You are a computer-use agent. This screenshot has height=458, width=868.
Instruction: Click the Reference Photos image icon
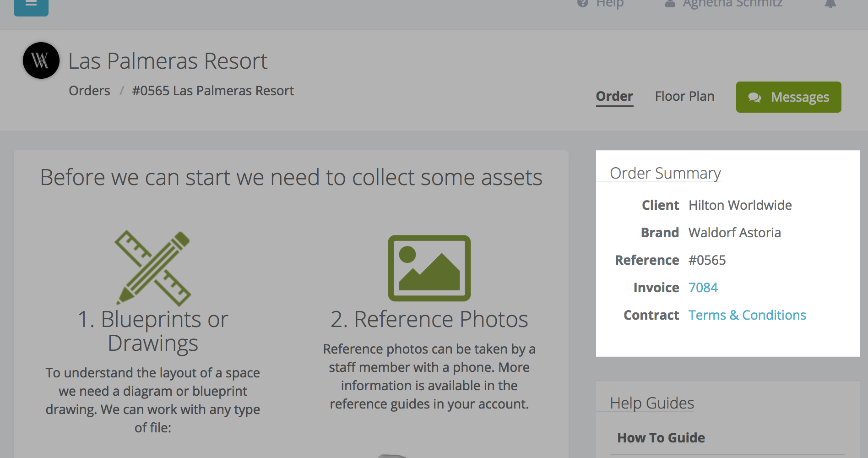coord(429,268)
